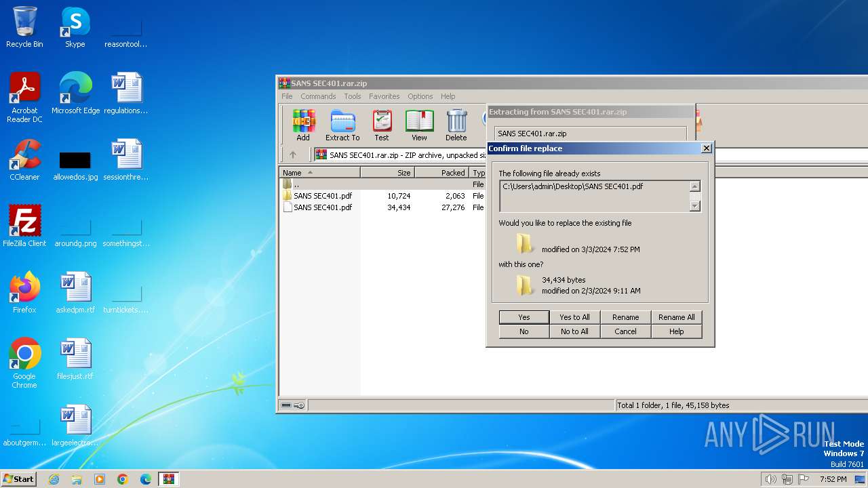The width and height of the screenshot is (868, 488).
Task: Click WinRAR task button in taskbar
Action: [x=169, y=479]
